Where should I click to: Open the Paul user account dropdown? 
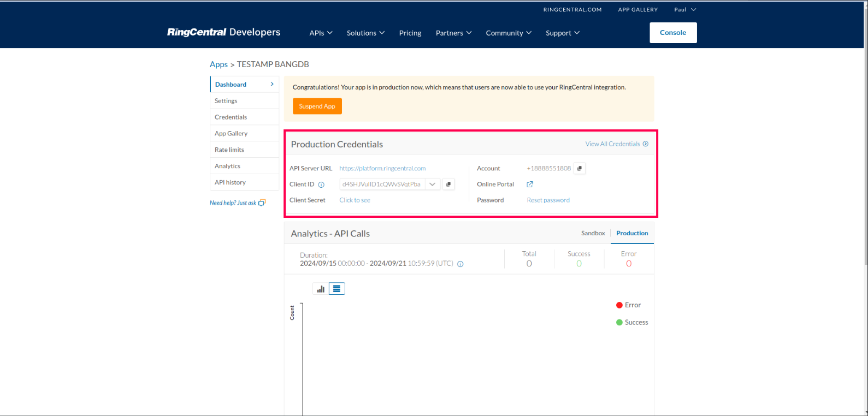(685, 10)
